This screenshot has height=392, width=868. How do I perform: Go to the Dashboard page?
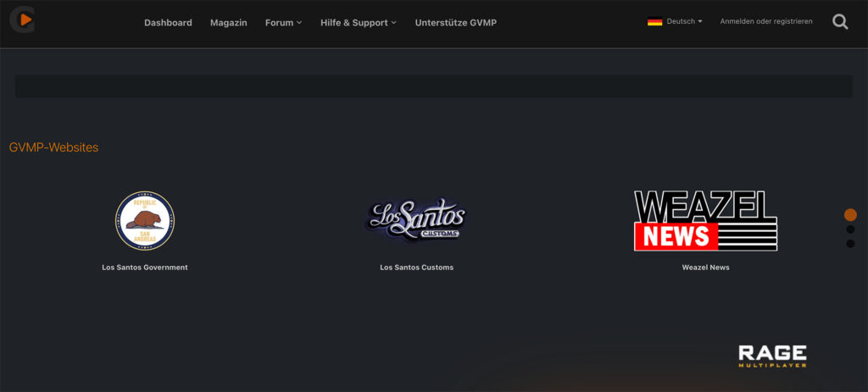click(x=169, y=23)
